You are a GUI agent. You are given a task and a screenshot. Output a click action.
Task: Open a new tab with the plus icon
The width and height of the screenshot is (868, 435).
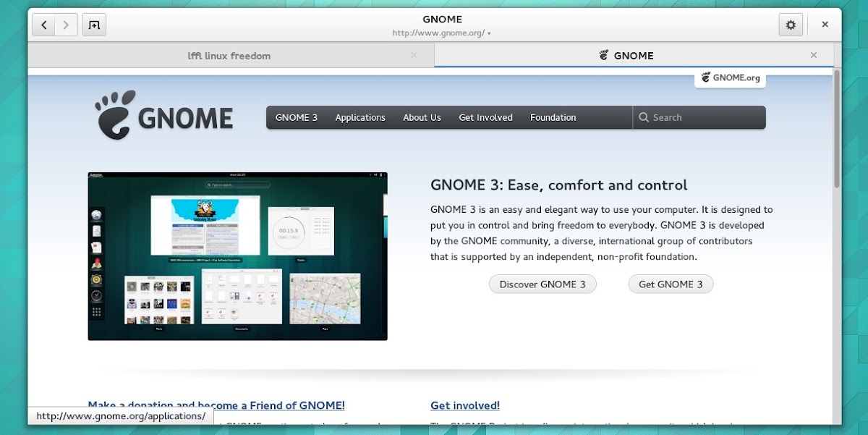(94, 25)
